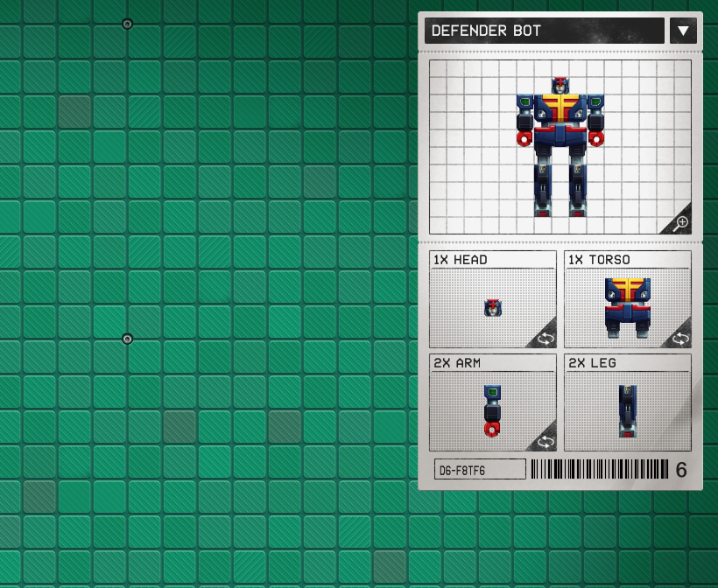Select the 1X TORSO part thumbnail
This screenshot has width=718, height=588.
(628, 307)
